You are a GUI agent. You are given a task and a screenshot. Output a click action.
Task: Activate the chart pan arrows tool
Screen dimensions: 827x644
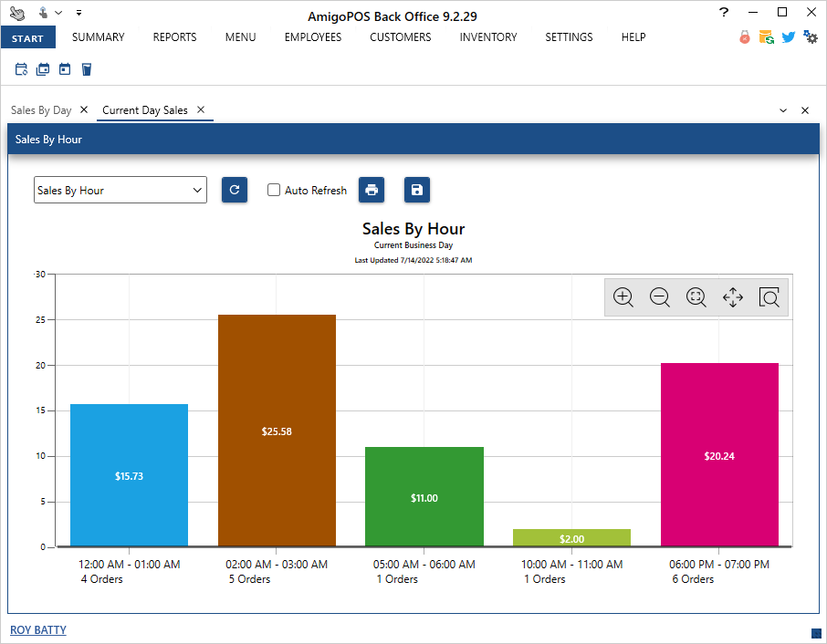point(733,297)
